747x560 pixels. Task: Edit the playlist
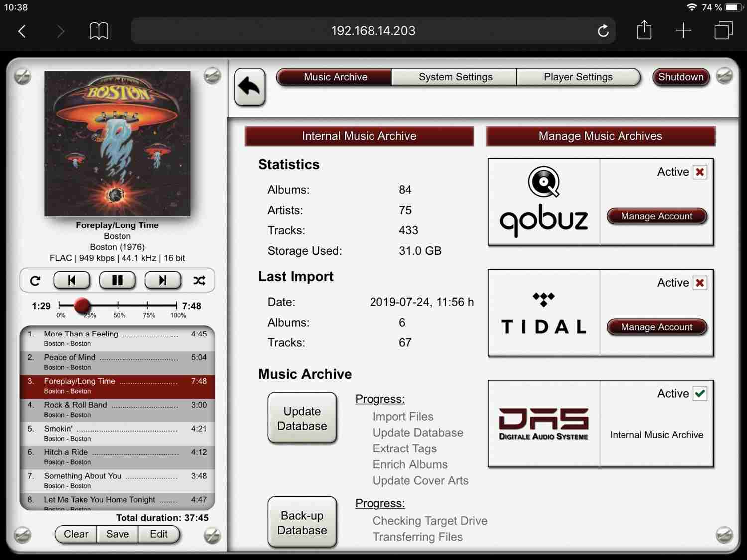tap(159, 534)
